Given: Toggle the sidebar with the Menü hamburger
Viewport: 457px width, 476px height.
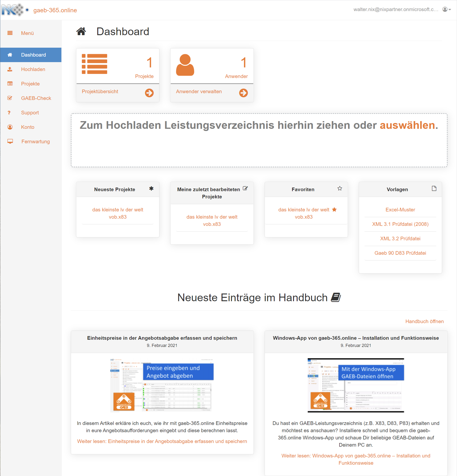Looking at the screenshot, I should (x=10, y=33).
